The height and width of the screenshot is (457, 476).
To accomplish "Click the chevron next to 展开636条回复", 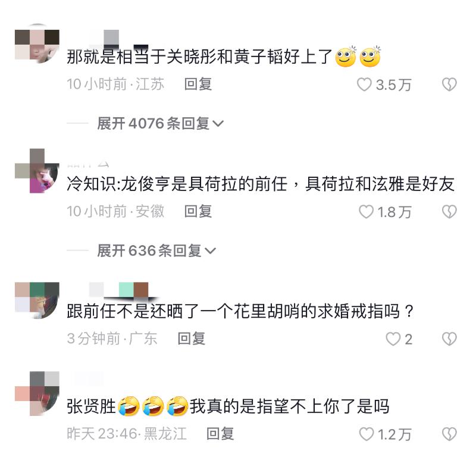I will click(x=210, y=251).
